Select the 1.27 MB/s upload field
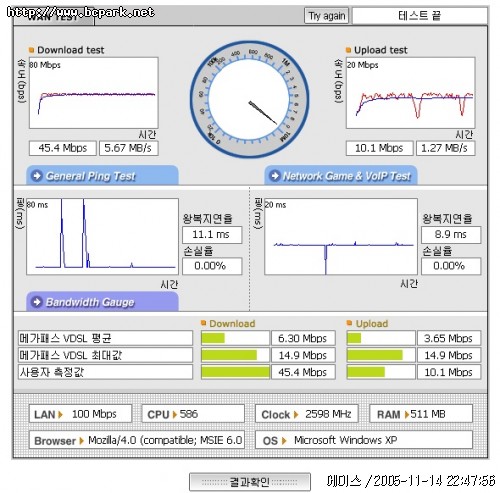The image size is (500, 493). point(445,148)
